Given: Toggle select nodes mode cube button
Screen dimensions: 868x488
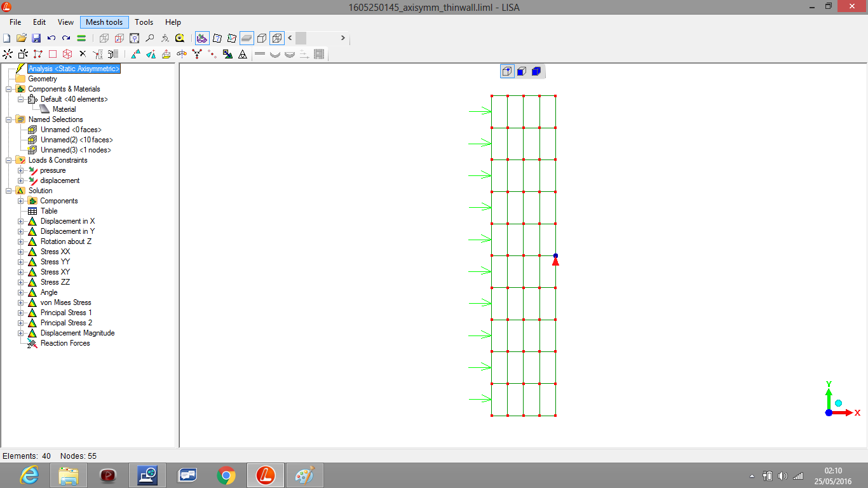Looking at the screenshot, I should 506,71.
